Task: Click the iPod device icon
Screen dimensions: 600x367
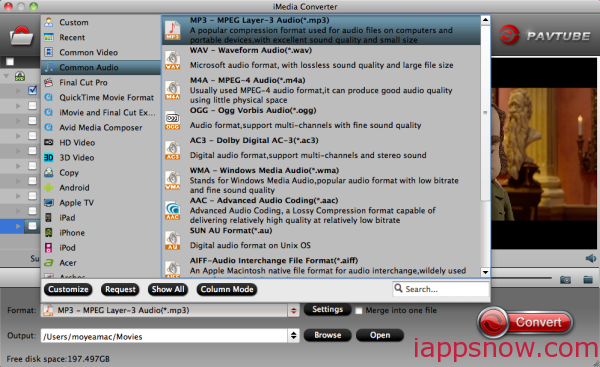Action: pyautogui.click(x=49, y=248)
